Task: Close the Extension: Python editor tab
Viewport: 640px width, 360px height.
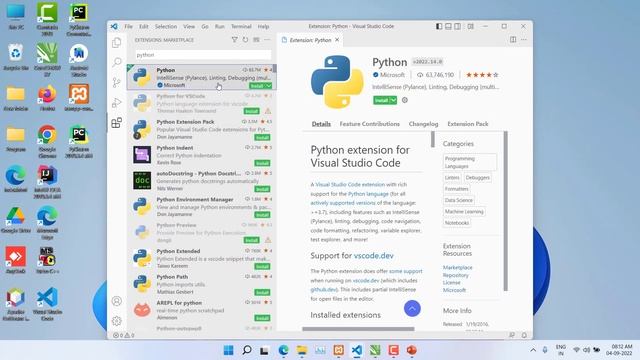Action: tap(337, 40)
